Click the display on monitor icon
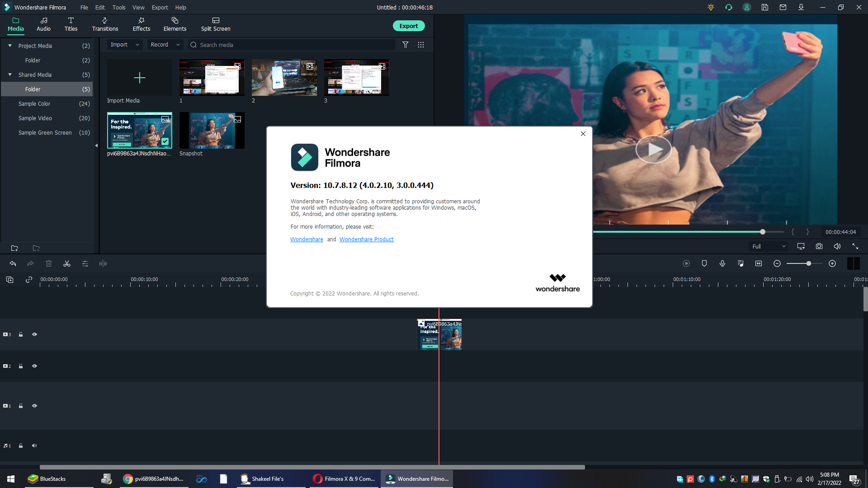This screenshot has width=868, height=488. tap(801, 246)
